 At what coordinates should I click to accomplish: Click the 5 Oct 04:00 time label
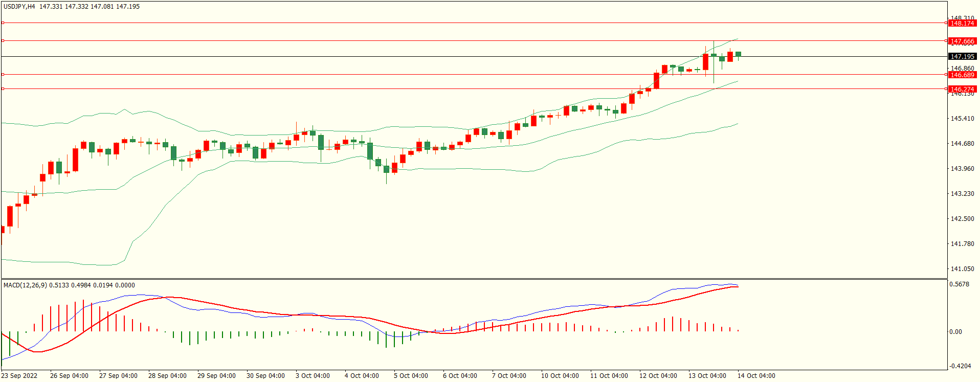[411, 375]
